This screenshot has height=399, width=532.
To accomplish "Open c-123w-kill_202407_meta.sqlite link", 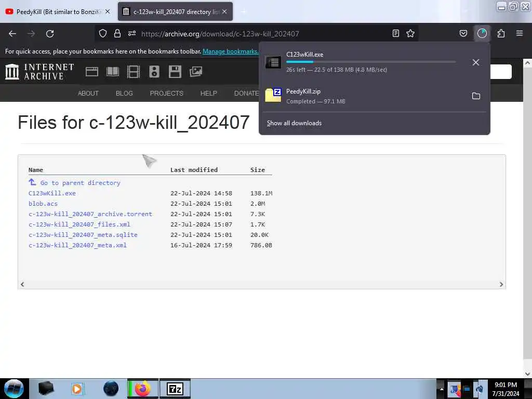I will (83, 235).
